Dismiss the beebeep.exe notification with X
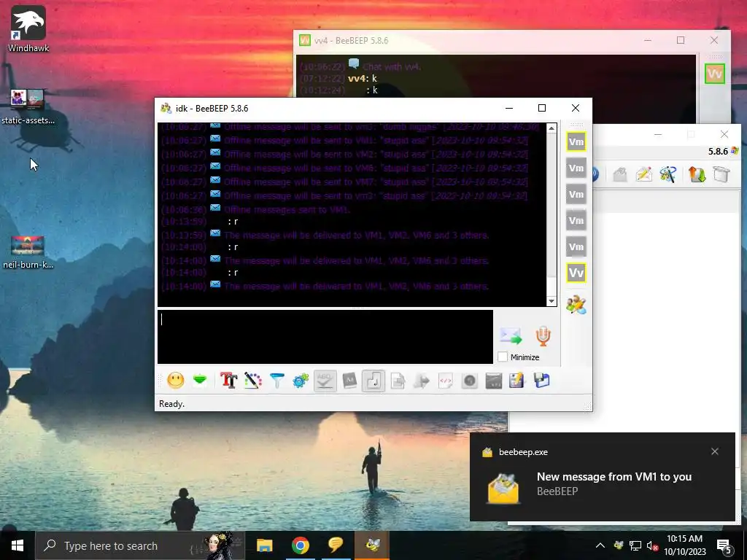The width and height of the screenshot is (747, 560). 715,451
